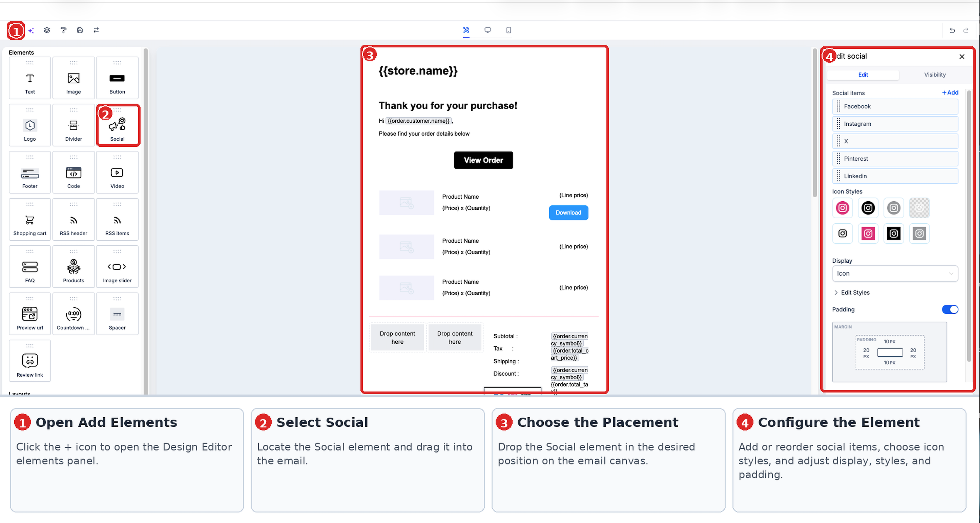Close the Edit social panel
The image size is (980, 523).
962,57
